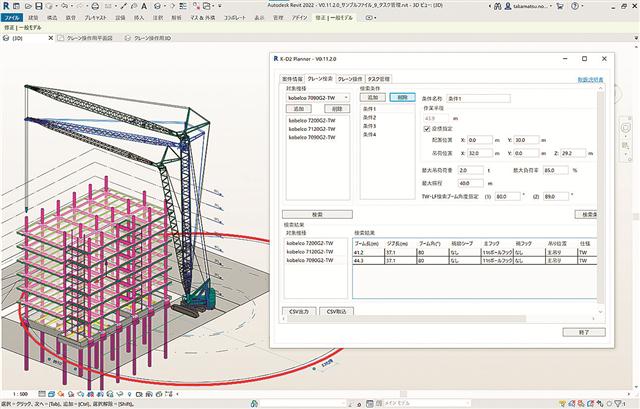Viewport: 640px width, 409px height.
Task: Open the マス & 外構 ribbon tab
Action: coord(203,18)
